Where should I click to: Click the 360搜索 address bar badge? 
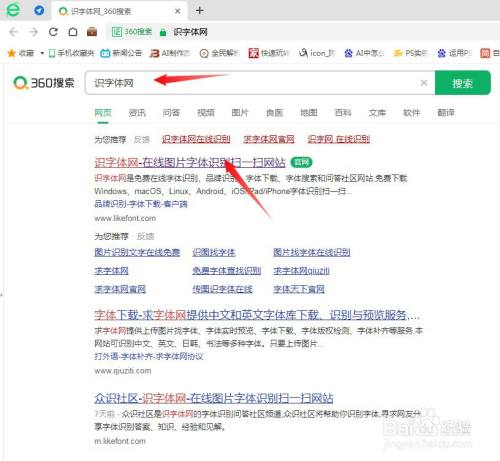132,32
